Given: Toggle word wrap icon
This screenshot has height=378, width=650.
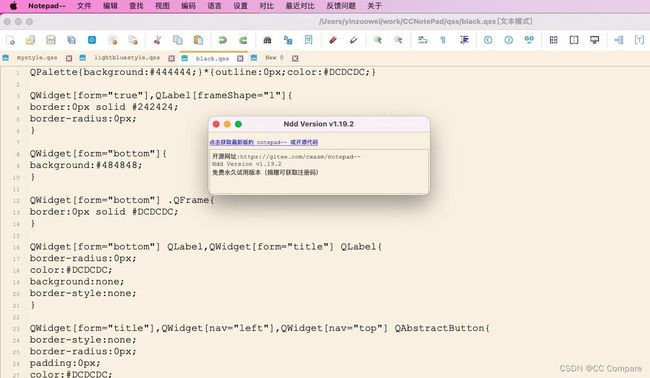Looking at the screenshot, I should (x=422, y=40).
